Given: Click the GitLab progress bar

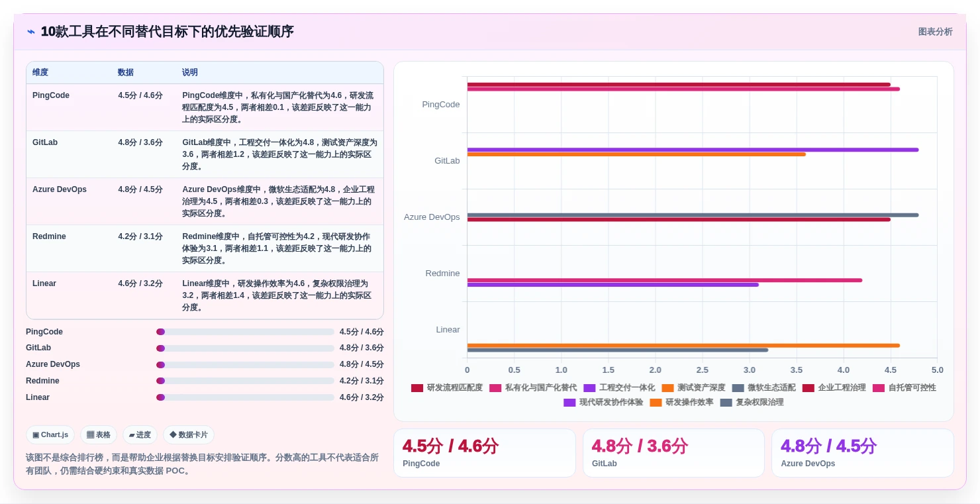Looking at the screenshot, I should click(x=245, y=348).
